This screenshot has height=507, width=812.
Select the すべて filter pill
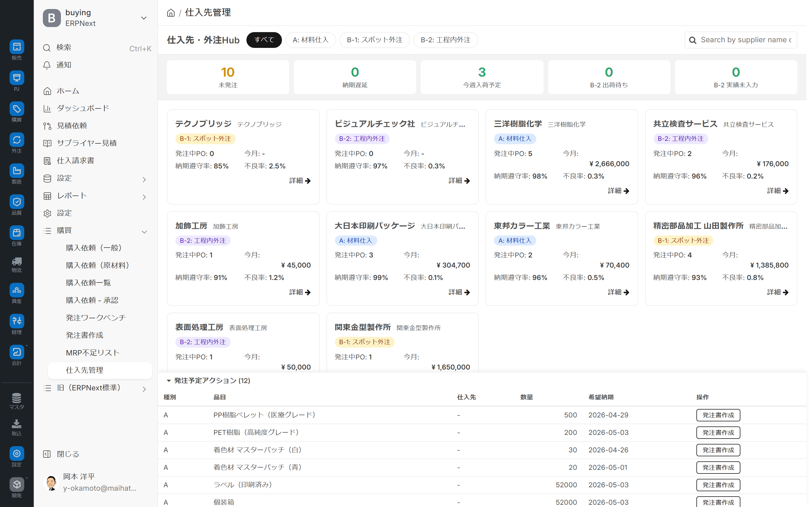point(264,40)
